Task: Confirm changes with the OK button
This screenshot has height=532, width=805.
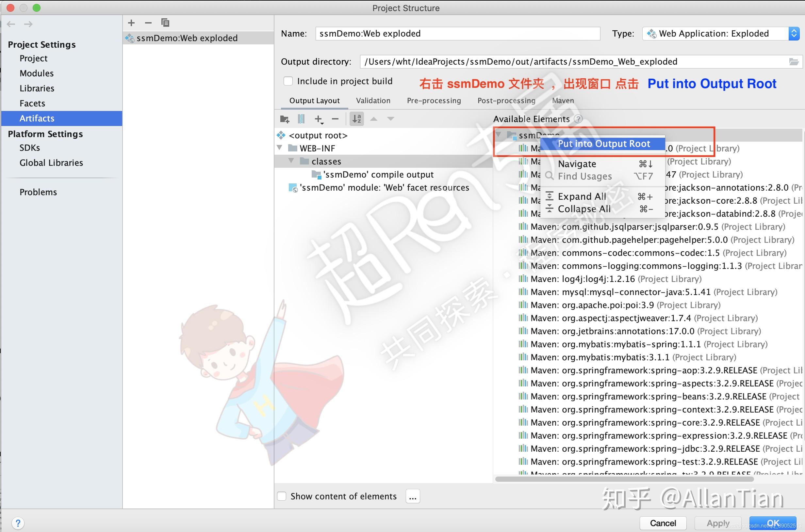Action: [773, 523]
